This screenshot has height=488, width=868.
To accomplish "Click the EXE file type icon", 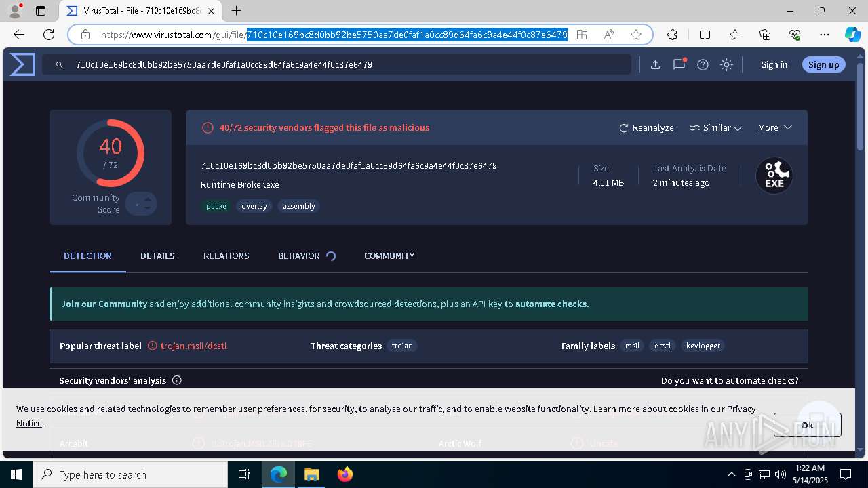I will (x=774, y=176).
